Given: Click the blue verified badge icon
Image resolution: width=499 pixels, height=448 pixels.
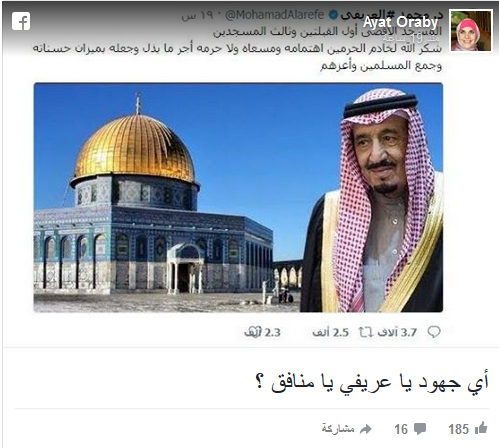Looking at the screenshot, I should coord(333,15).
